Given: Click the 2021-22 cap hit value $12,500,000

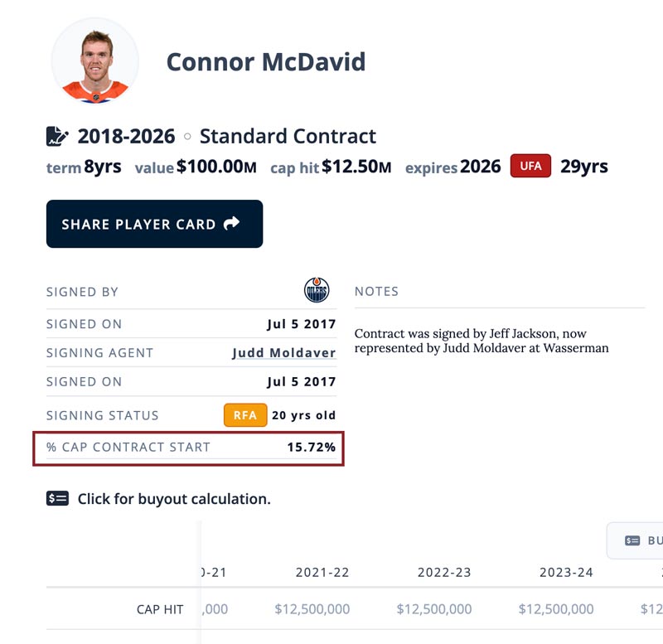Looking at the screenshot, I should click(312, 609).
